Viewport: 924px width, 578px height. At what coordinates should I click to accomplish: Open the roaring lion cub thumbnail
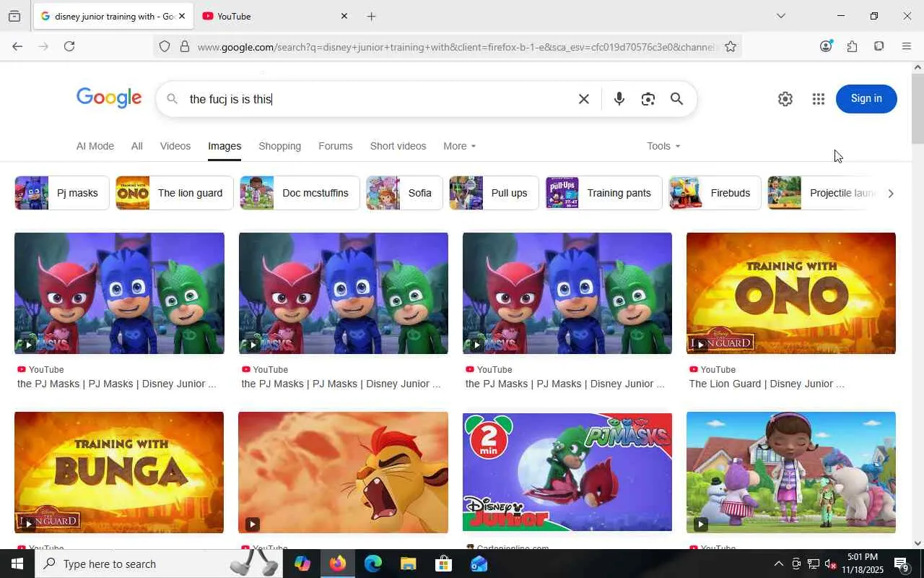(343, 473)
